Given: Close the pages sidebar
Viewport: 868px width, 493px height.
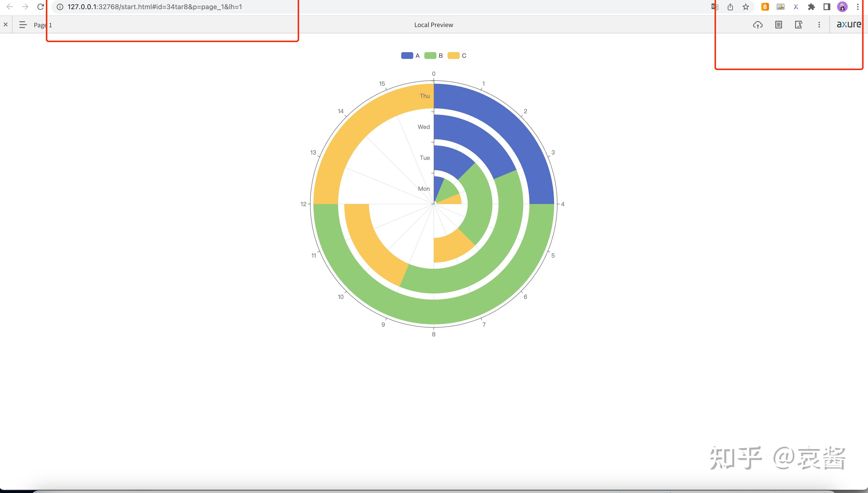Looking at the screenshot, I should [x=5, y=24].
